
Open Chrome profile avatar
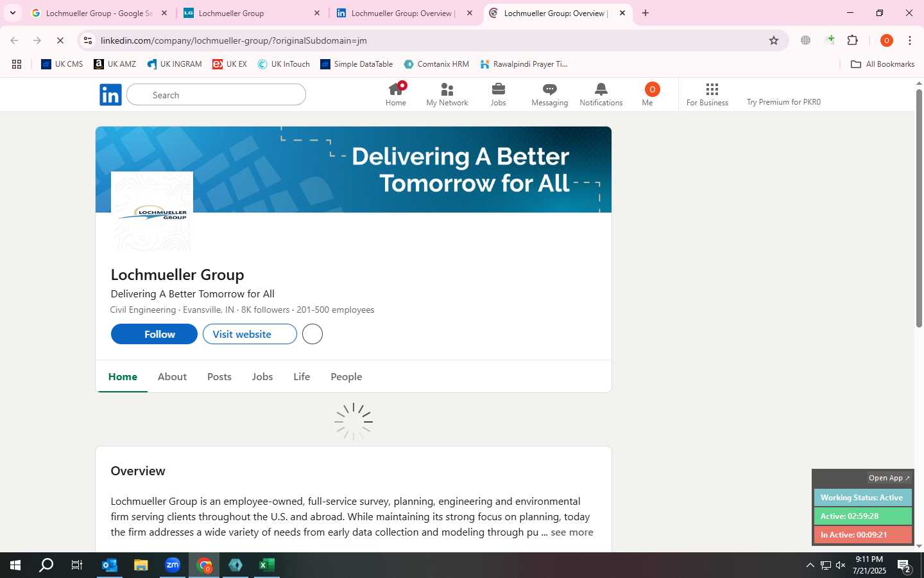[886, 40]
